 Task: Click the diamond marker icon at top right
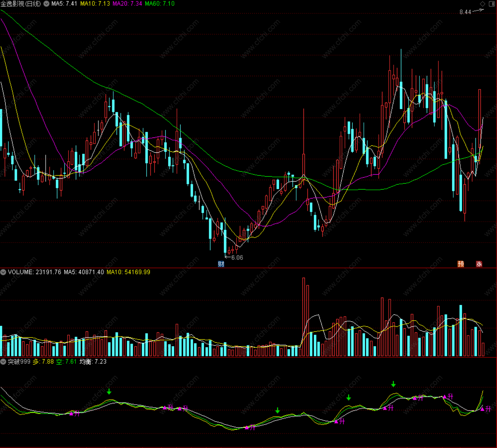[x=482, y=4]
